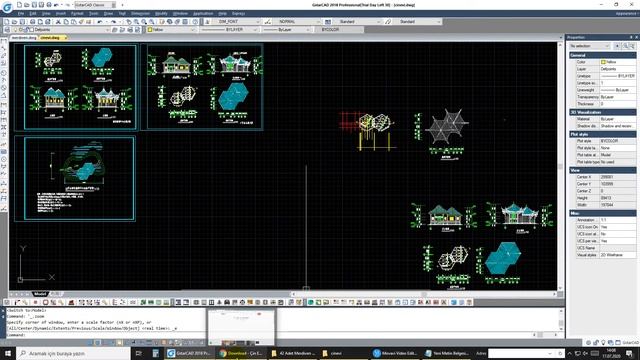Toggle the pickadd button in Properties panel

click(618, 46)
